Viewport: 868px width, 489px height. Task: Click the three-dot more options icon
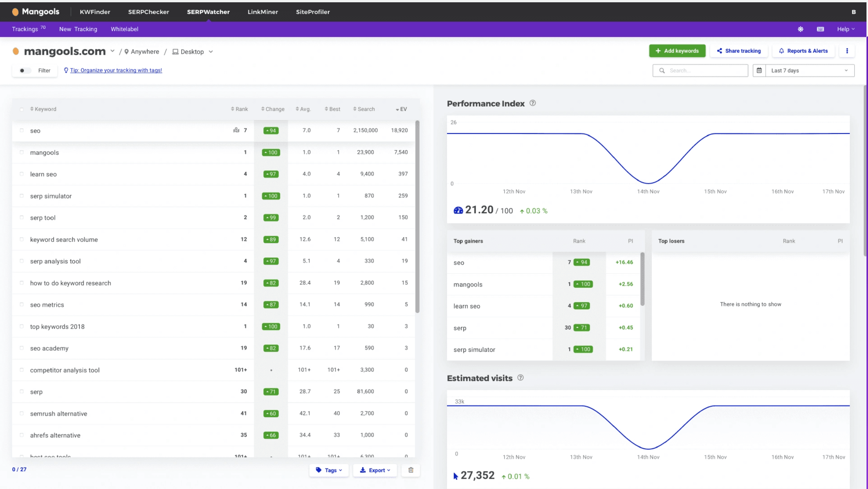click(x=847, y=51)
